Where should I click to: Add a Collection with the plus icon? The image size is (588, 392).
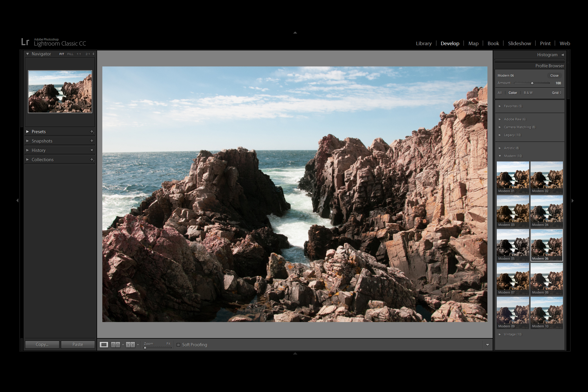pos(92,159)
